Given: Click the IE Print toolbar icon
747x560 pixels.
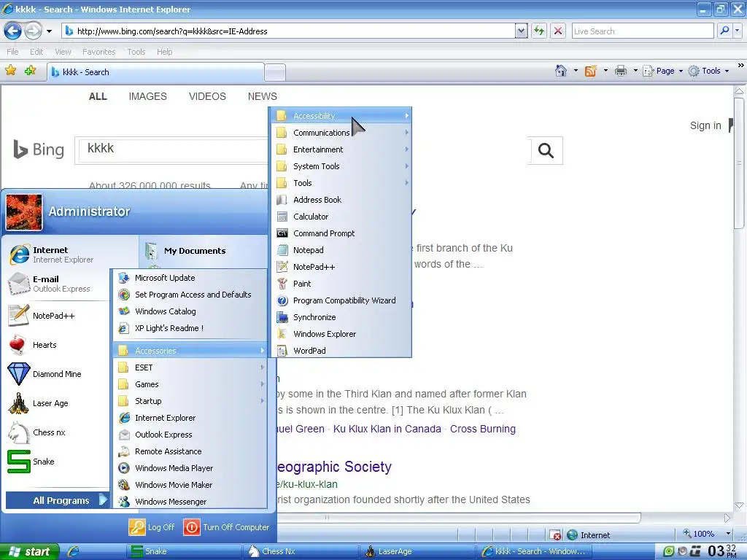Looking at the screenshot, I should 621,71.
